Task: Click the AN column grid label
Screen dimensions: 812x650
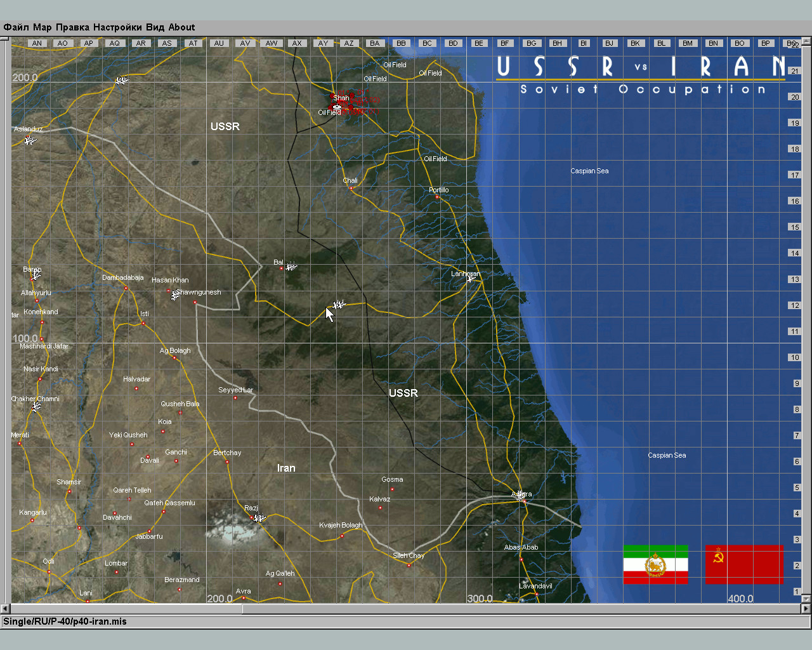Action: pyautogui.click(x=37, y=43)
